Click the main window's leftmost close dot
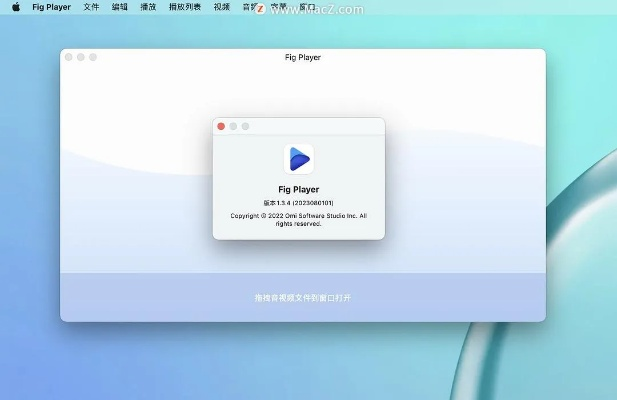This screenshot has width=617, height=400. [x=69, y=57]
